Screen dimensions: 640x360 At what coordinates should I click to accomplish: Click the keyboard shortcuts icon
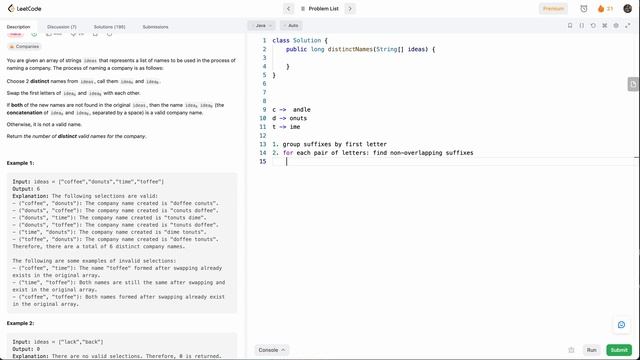(604, 25)
